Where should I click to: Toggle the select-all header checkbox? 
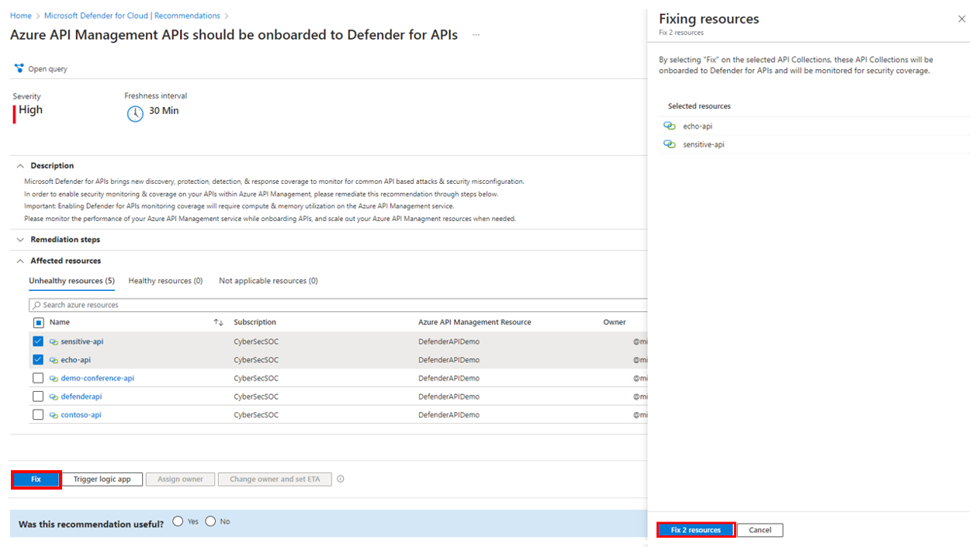[x=38, y=322]
